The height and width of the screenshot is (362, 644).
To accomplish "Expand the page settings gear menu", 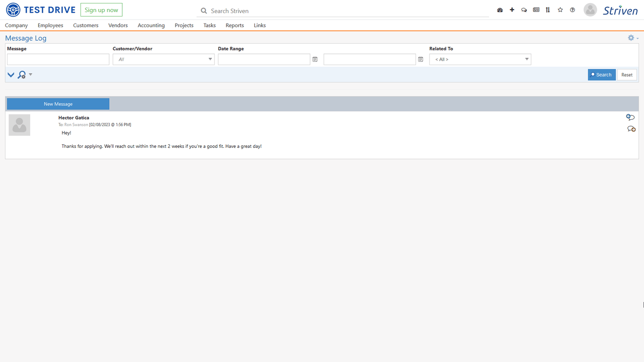I will (632, 38).
